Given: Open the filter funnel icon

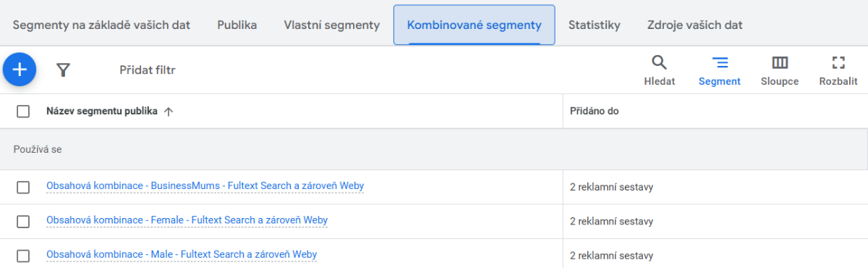Looking at the screenshot, I should (64, 70).
